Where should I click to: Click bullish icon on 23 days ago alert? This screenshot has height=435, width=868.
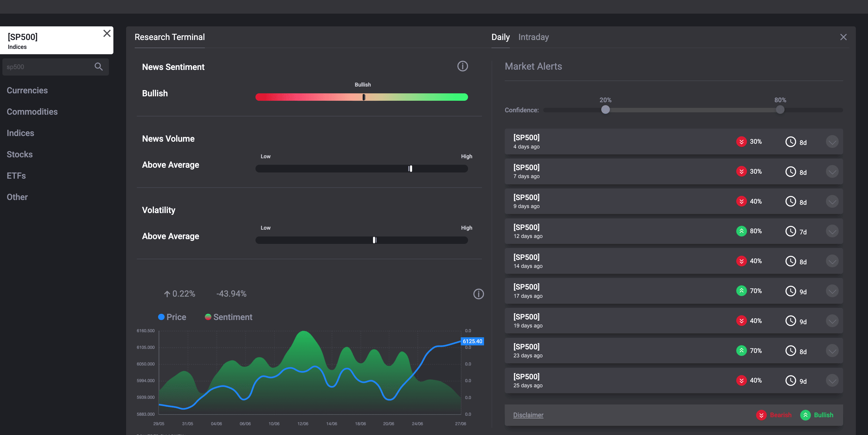tap(741, 351)
